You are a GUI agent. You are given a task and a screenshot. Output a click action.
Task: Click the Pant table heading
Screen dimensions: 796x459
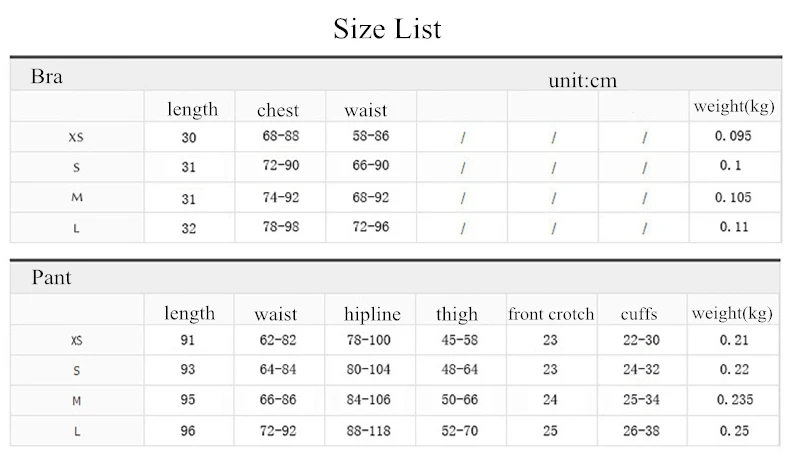click(x=51, y=278)
